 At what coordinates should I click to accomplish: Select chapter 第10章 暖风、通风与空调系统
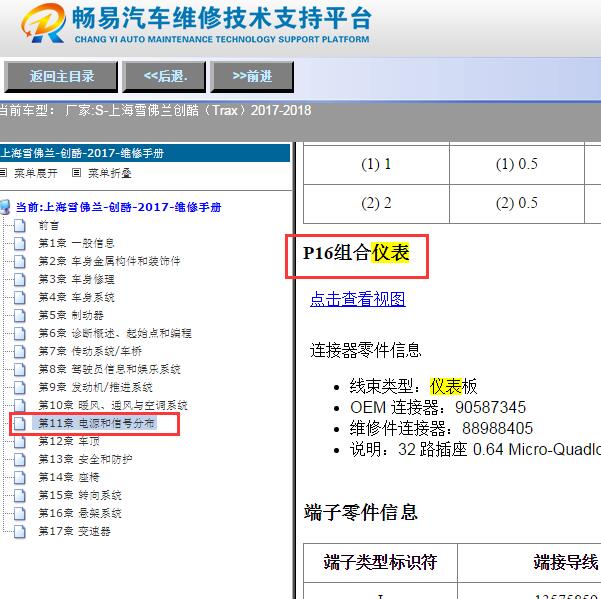(x=113, y=405)
